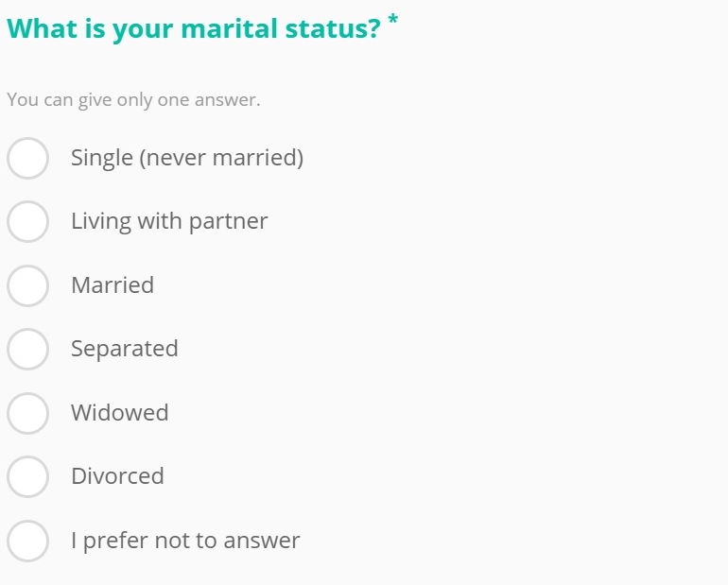Click the required asterisk beside the question
Viewport: 728px width, 585px height.
[x=392, y=20]
